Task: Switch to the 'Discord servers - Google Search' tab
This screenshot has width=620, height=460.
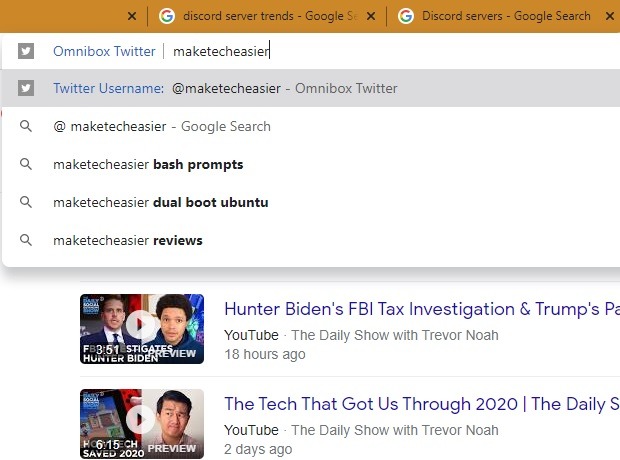Action: coord(505,16)
